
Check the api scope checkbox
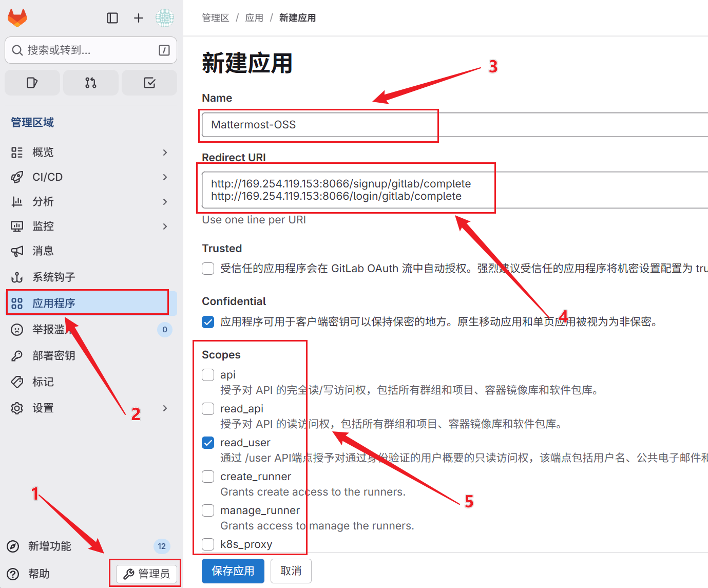click(x=208, y=375)
